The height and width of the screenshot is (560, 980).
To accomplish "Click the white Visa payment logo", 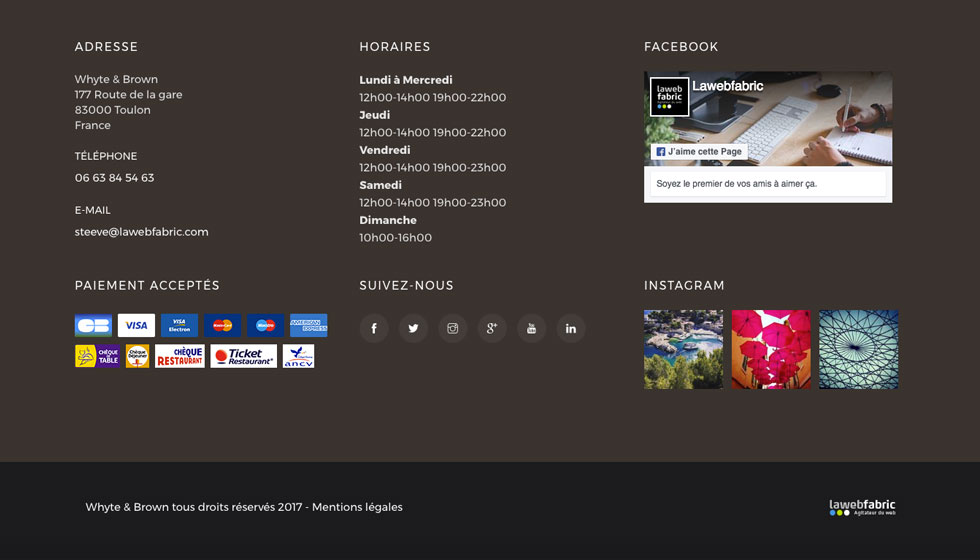I will click(136, 326).
